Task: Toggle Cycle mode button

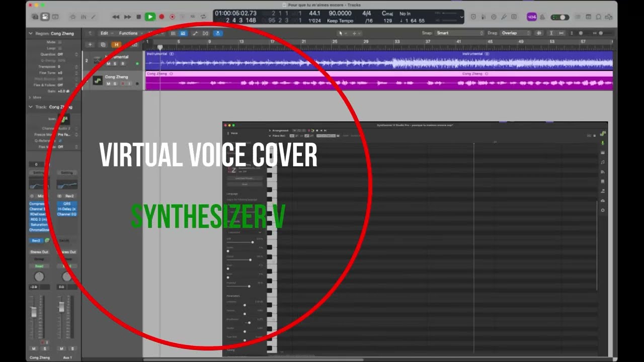Action: pos(203,17)
